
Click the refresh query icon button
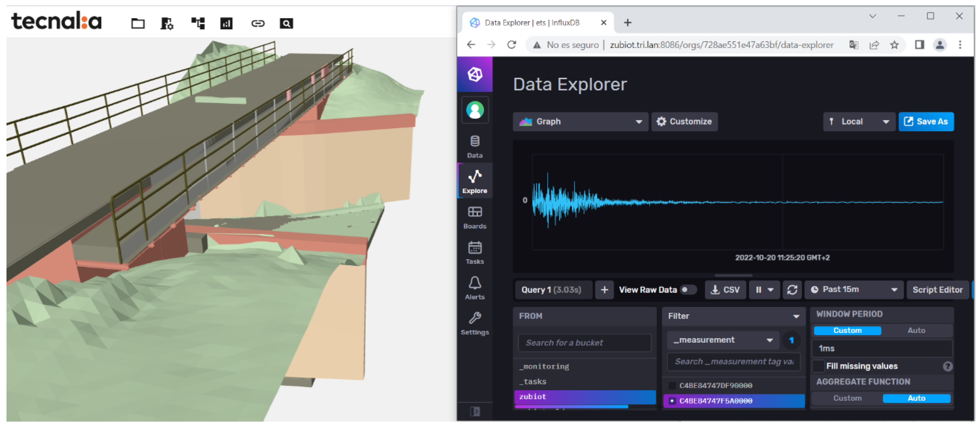pos(792,290)
